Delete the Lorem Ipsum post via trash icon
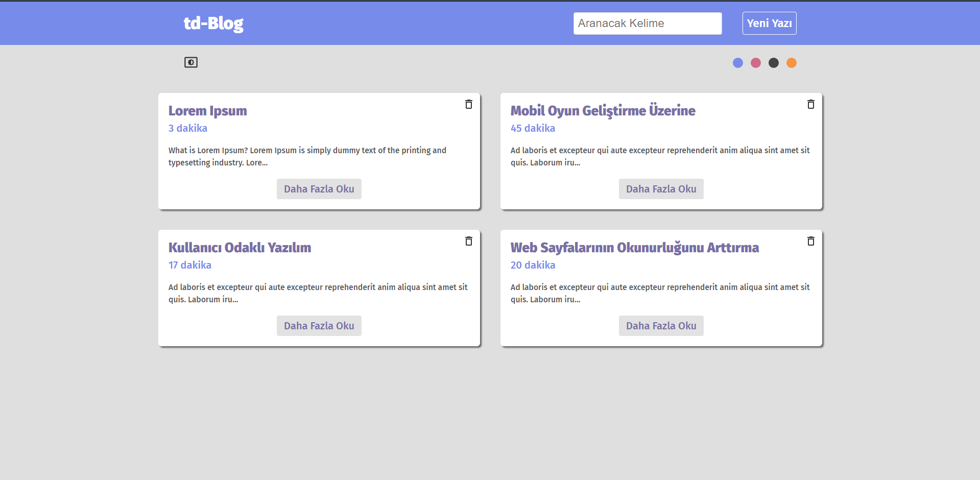The image size is (980, 480). [468, 104]
